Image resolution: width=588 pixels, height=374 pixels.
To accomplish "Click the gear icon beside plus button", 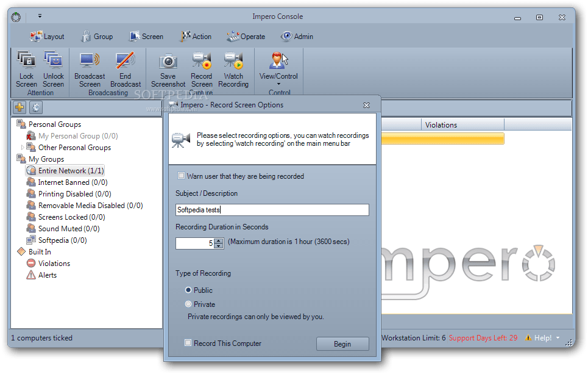I will click(36, 107).
